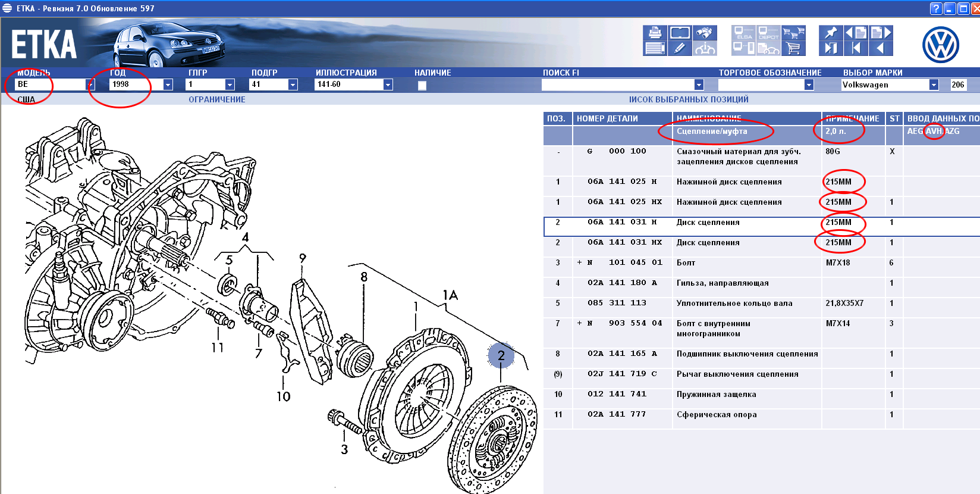Screen dimensions: 980x494
Task: Click callout number 9 in the illustration
Action: click(303, 258)
